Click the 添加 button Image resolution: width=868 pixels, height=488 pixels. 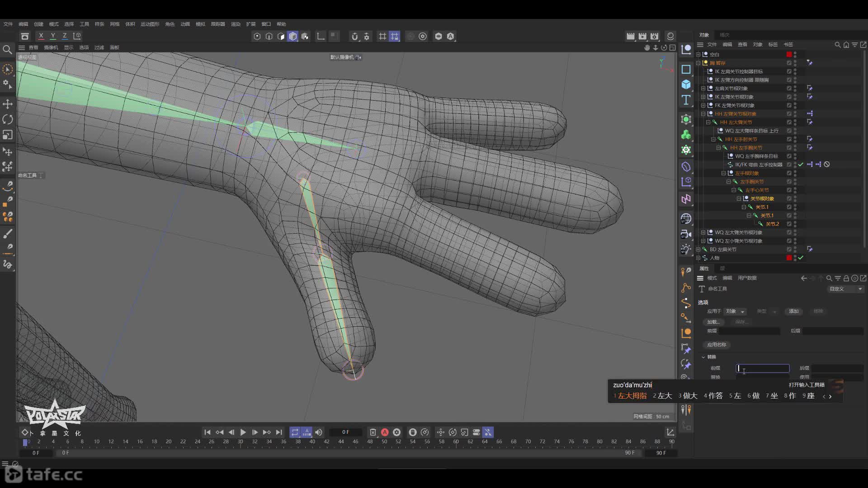click(x=794, y=311)
